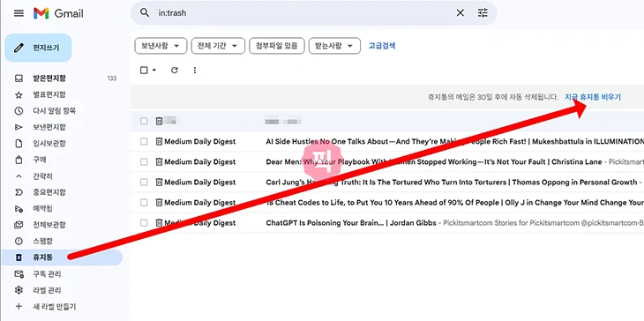
Task: Open the 받는사람 recipient filter dropdown
Action: point(334,46)
